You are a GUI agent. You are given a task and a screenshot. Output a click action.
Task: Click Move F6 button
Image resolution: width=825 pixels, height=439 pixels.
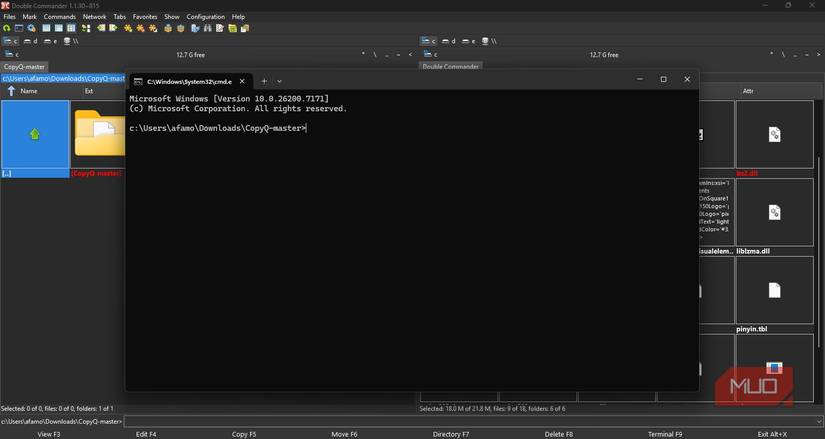[344, 434]
